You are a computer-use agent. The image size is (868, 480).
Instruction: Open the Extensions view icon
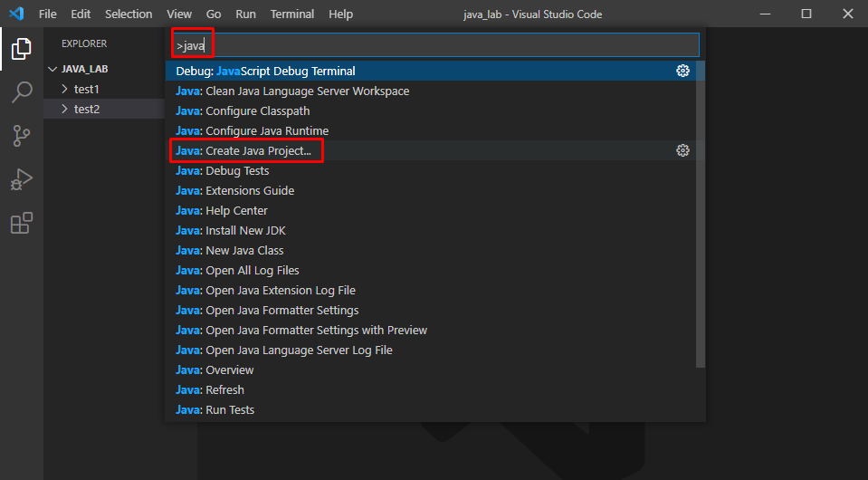click(x=22, y=223)
